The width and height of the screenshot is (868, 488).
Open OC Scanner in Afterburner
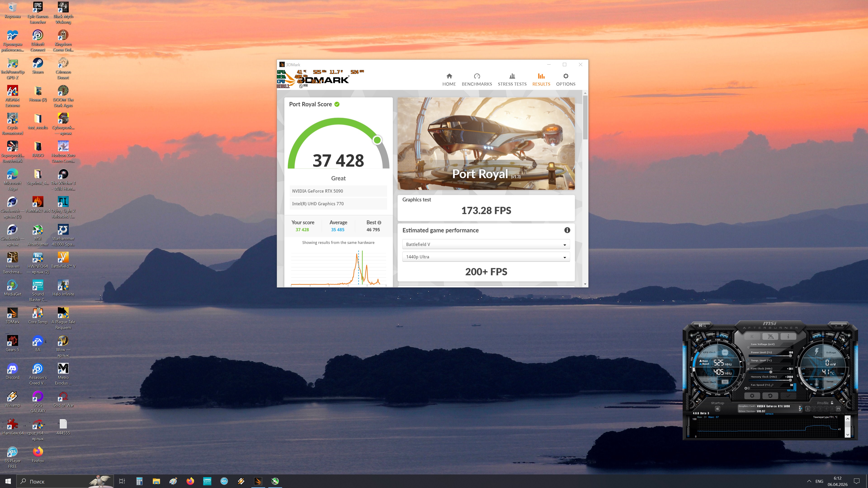click(702, 325)
